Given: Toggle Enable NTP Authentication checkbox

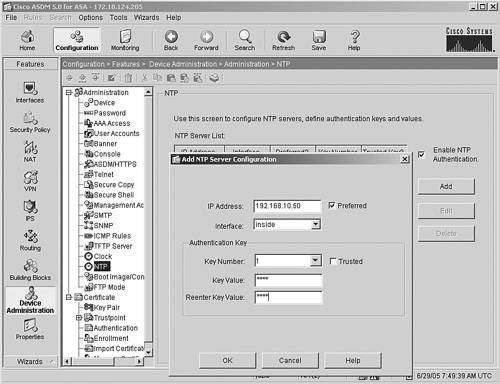Looking at the screenshot, I should pyautogui.click(x=421, y=154).
